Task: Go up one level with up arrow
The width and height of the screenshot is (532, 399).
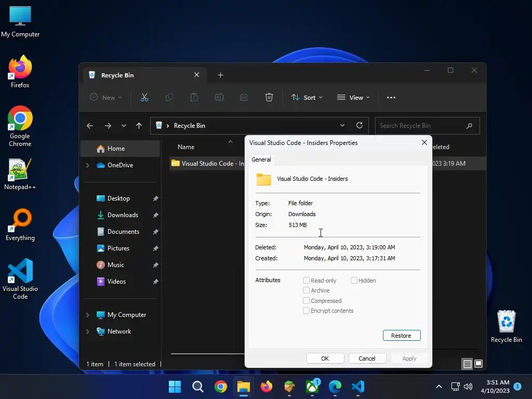Action: coord(139,126)
